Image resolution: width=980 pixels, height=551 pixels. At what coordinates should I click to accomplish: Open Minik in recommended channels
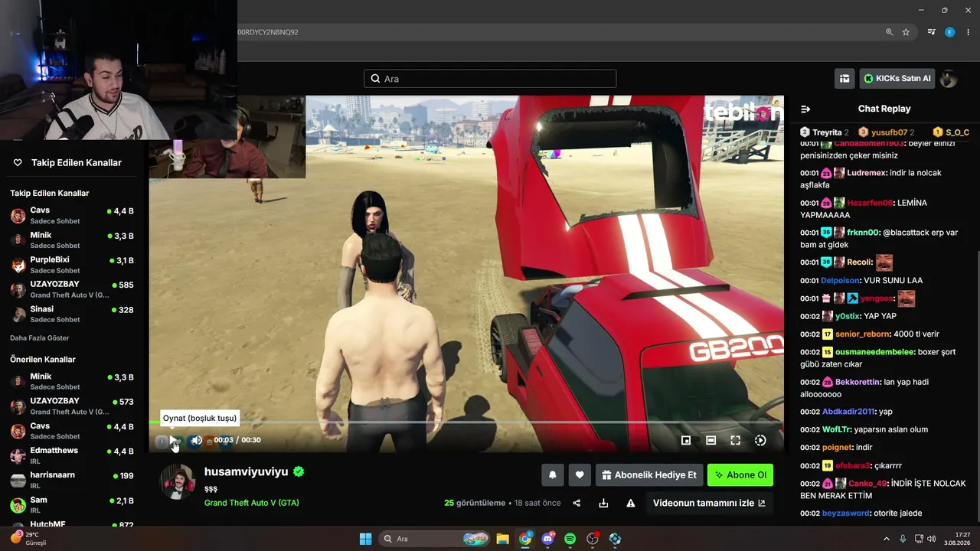click(73, 381)
